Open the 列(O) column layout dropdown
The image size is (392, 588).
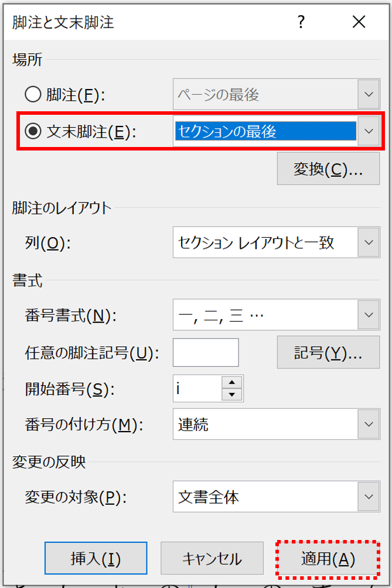pos(277,242)
